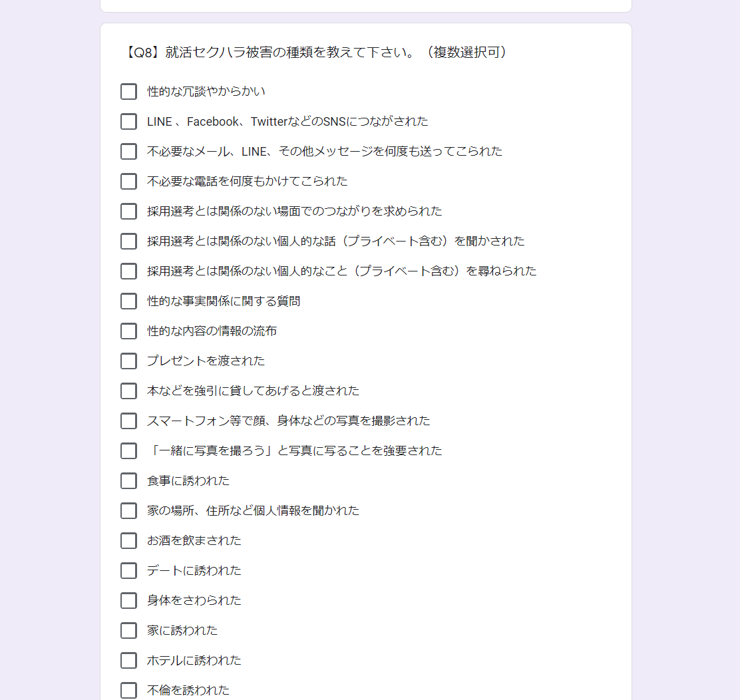Viewport: 740px width, 700px height.
Task: Check the 性的な内容の情報の流布 option
Action: [x=128, y=331]
